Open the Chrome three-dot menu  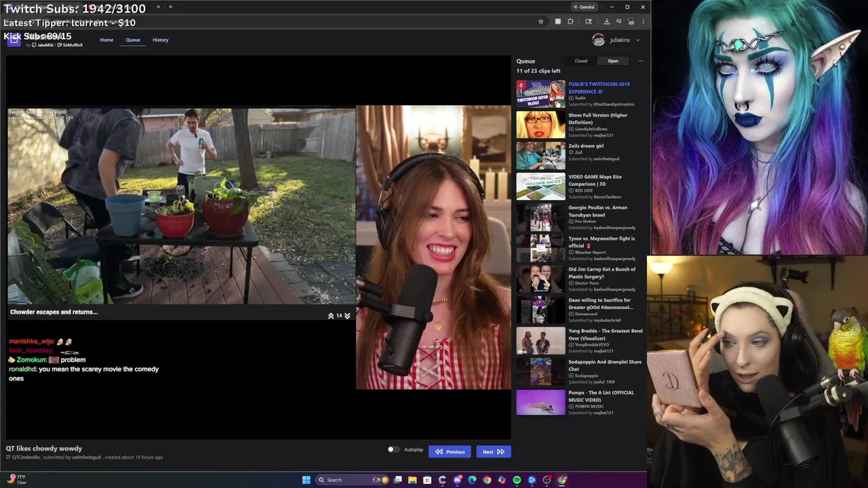point(643,22)
